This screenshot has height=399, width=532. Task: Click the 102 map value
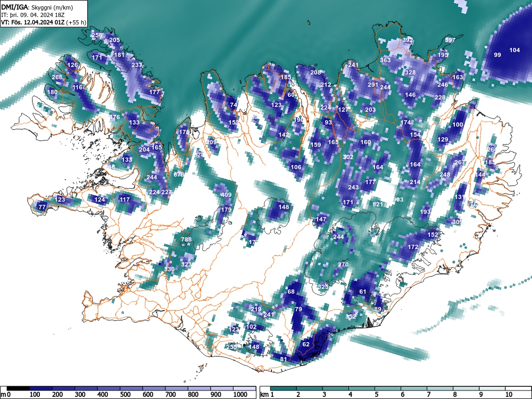[252, 327]
